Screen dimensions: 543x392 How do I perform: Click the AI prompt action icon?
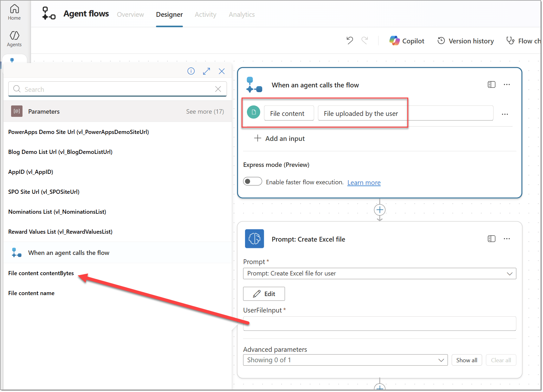tap(255, 239)
